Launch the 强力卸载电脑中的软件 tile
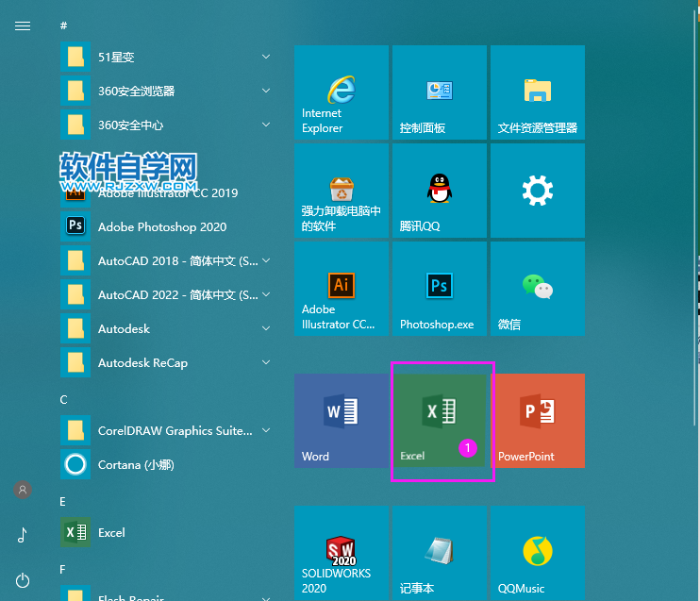Image resolution: width=700 pixels, height=601 pixels. click(x=342, y=191)
